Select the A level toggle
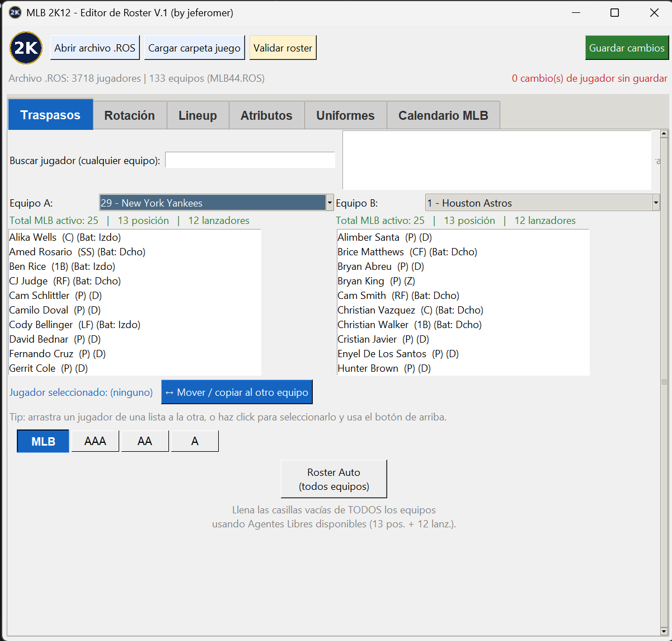The image size is (672, 641). click(x=194, y=441)
